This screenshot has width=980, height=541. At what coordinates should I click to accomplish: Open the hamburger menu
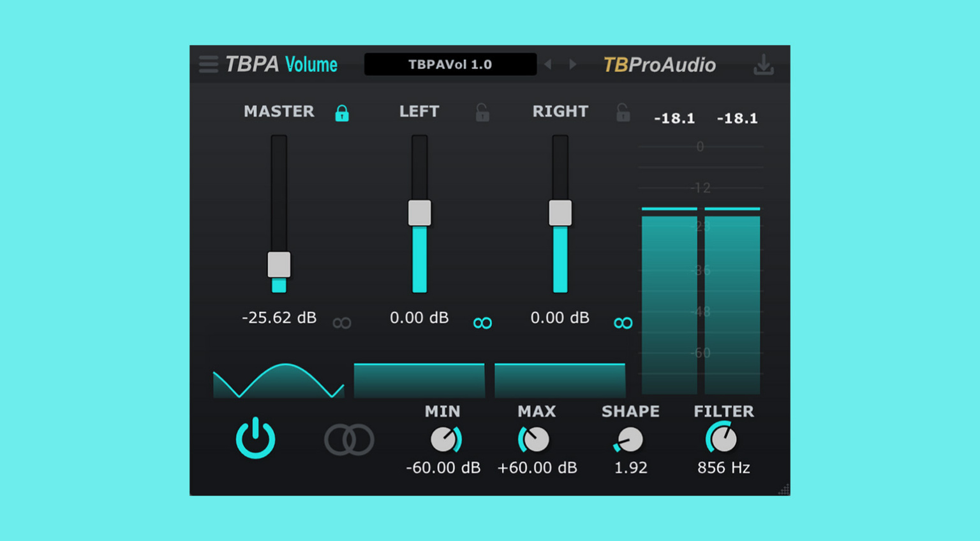[208, 64]
